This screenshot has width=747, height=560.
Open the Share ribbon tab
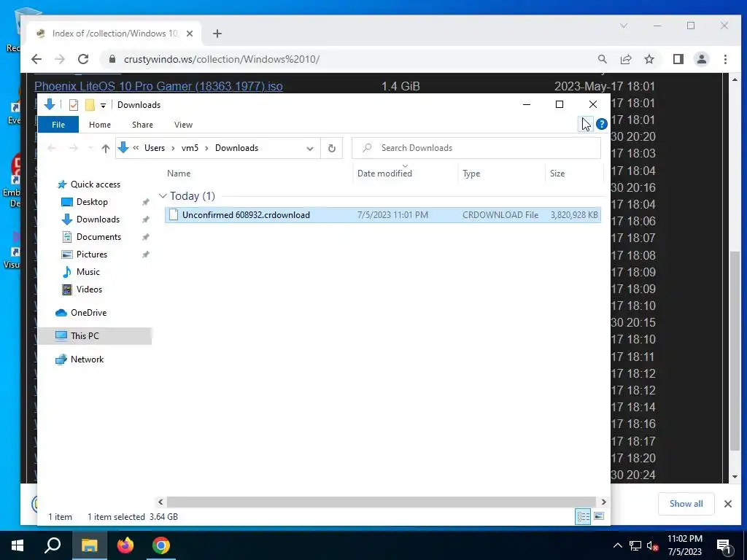pos(142,125)
